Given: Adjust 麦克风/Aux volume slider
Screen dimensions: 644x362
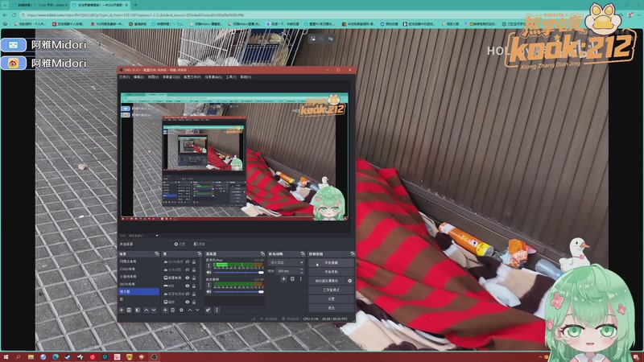Looking at the screenshot, I should 238,273.
